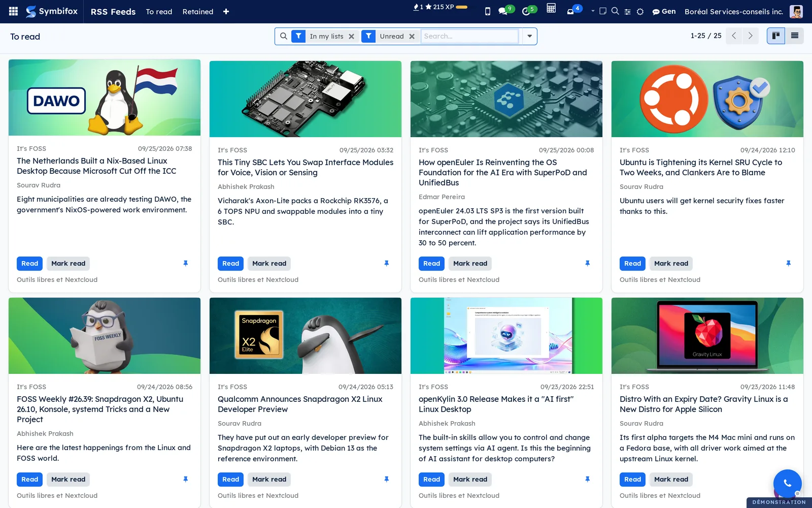812x508 pixels.
Task: Click the search bar magnifier icon
Action: (284, 36)
